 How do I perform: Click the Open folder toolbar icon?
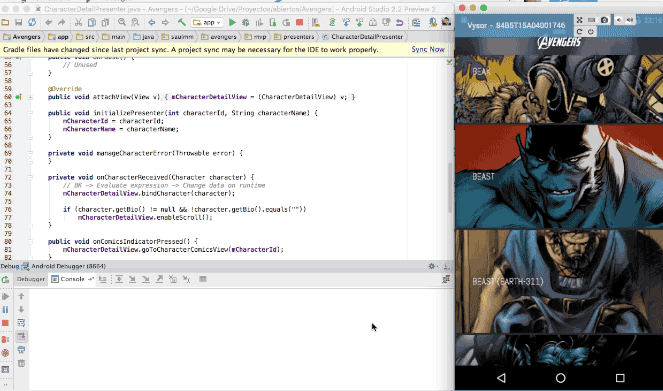5,22
